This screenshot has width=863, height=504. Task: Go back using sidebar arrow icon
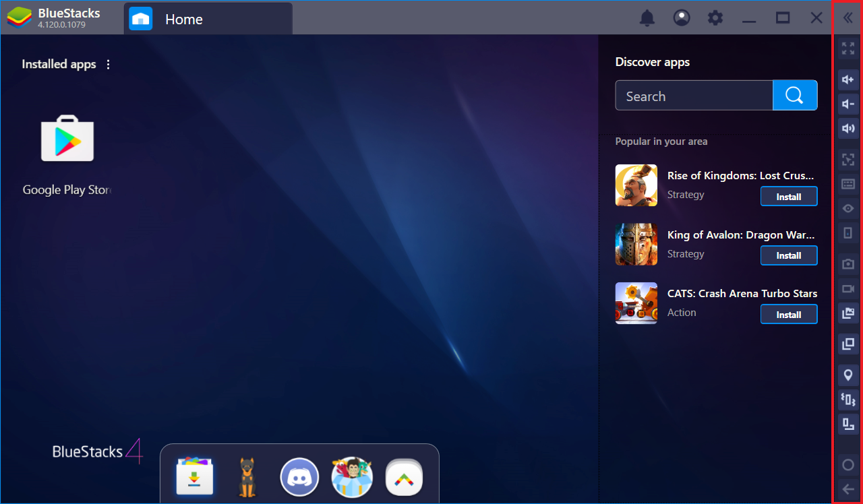click(848, 489)
